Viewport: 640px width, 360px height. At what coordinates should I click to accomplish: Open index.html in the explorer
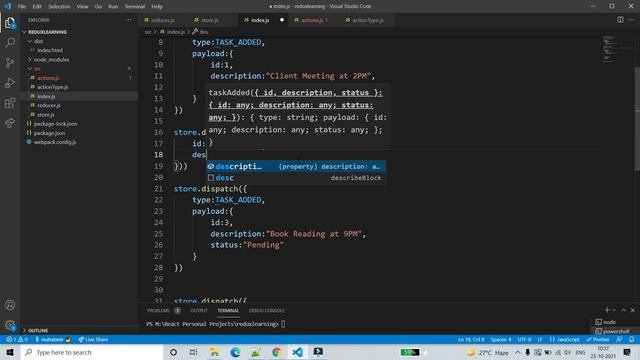coord(50,50)
